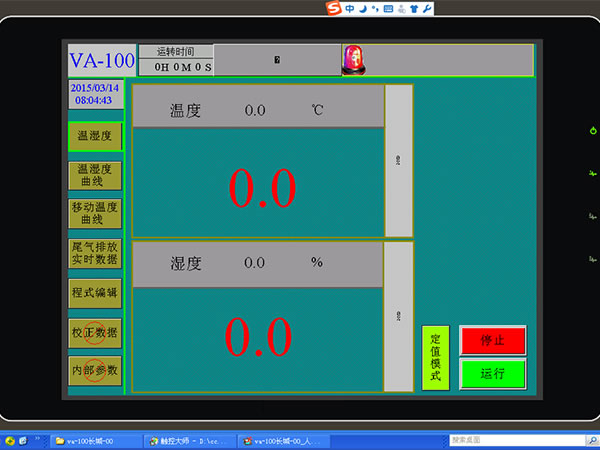Click the shirt skin icon in IME toolbar
This screenshot has height=450, width=600.
[413, 9]
